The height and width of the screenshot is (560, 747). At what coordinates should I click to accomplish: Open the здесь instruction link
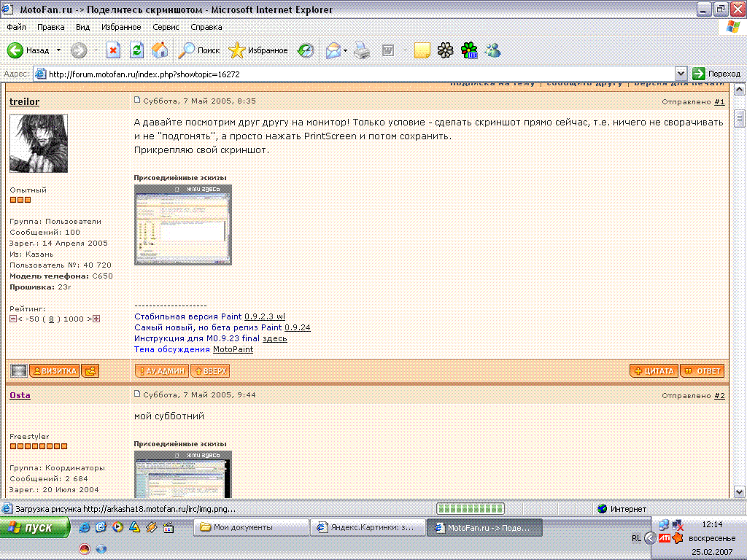coord(274,338)
